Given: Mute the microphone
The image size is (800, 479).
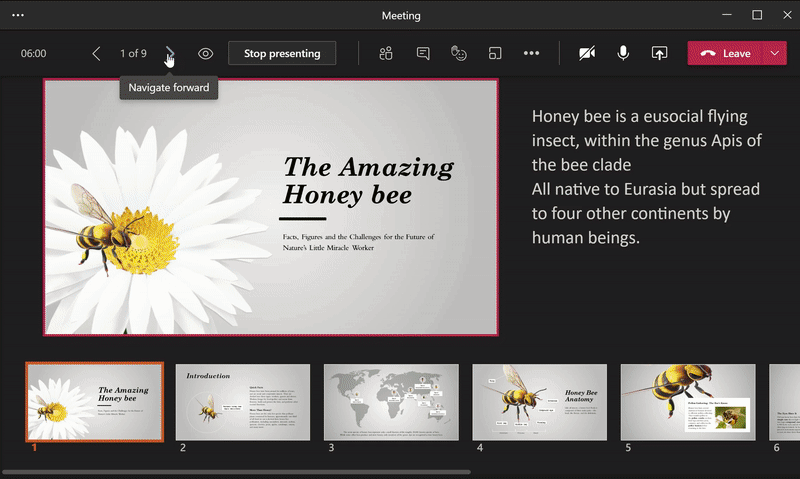Looking at the screenshot, I should (x=623, y=53).
